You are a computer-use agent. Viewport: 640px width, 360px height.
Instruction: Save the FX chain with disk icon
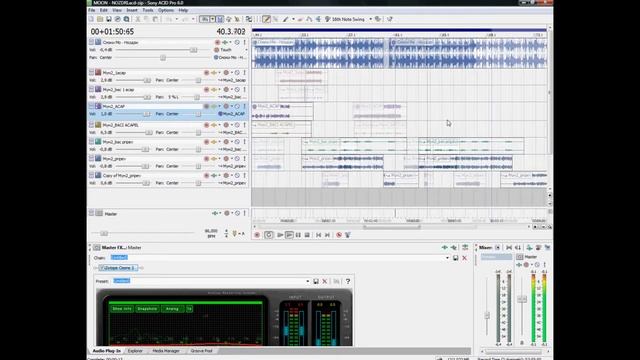[456, 258]
